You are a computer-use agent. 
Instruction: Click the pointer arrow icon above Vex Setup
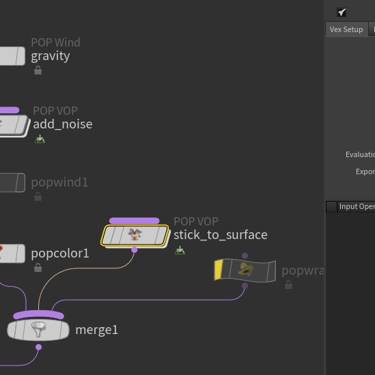click(x=342, y=12)
